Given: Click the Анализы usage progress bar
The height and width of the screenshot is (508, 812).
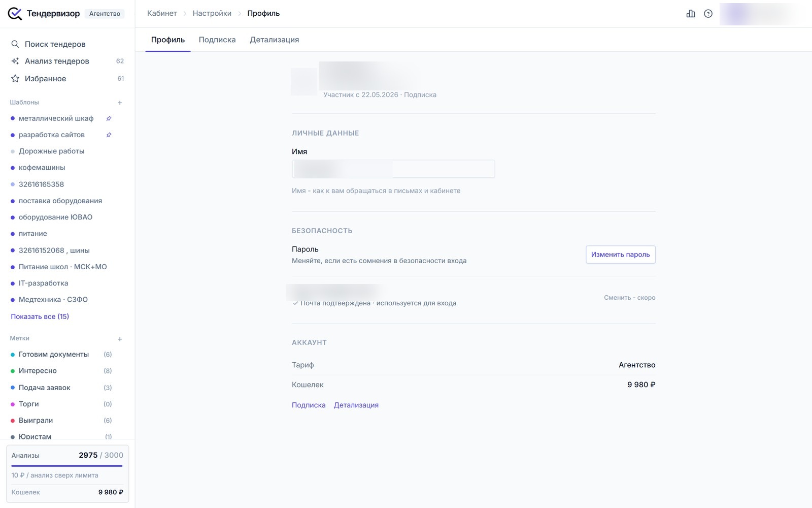Looking at the screenshot, I should pos(67,465).
